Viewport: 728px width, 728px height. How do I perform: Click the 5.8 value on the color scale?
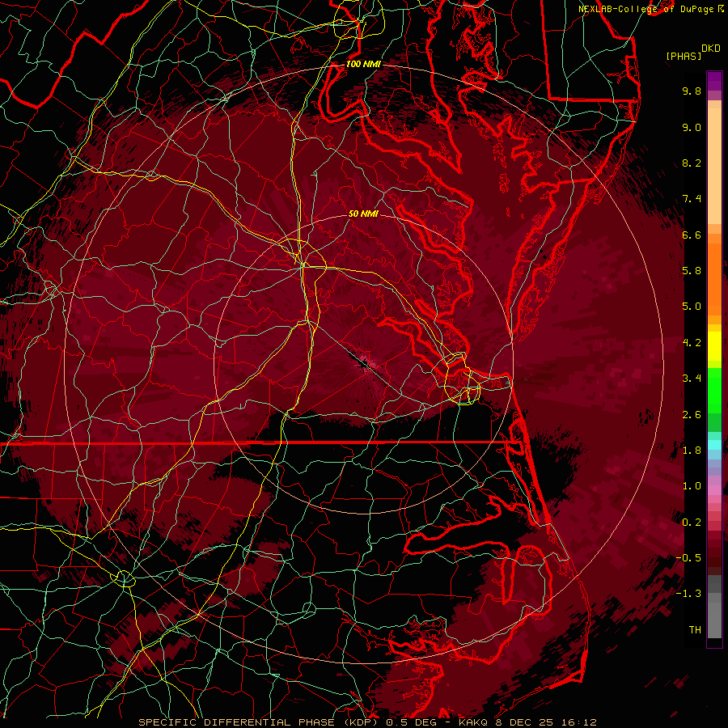[692, 271]
